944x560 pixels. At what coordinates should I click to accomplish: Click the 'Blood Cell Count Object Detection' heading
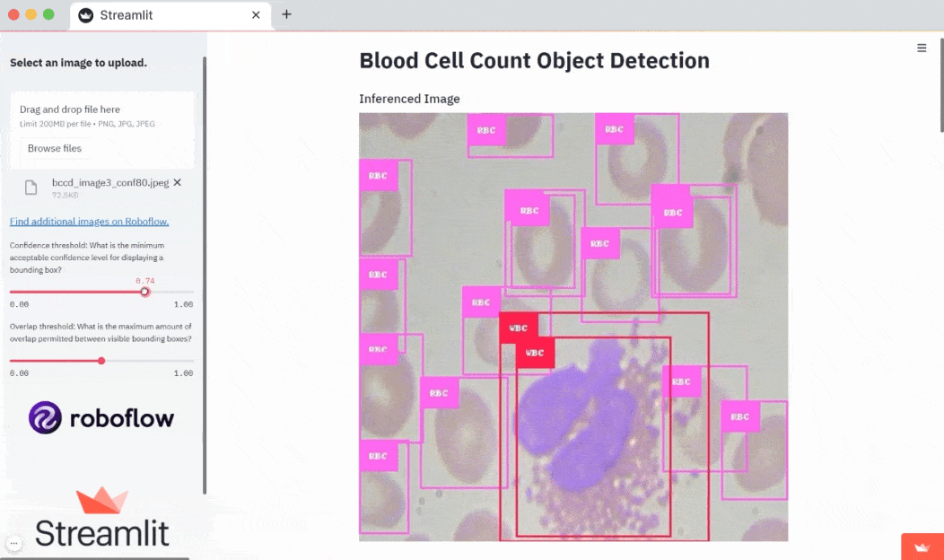(x=534, y=60)
